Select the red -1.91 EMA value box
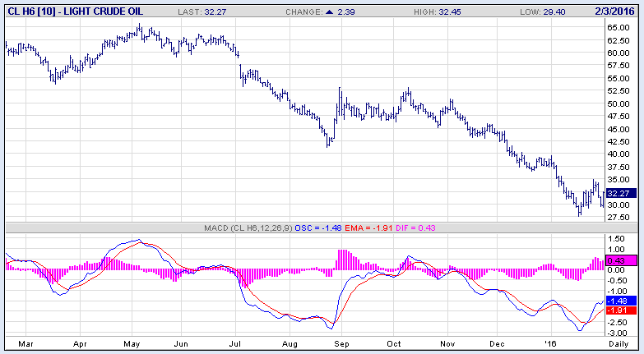Viewport: 644px width, 354px height. coord(618,310)
